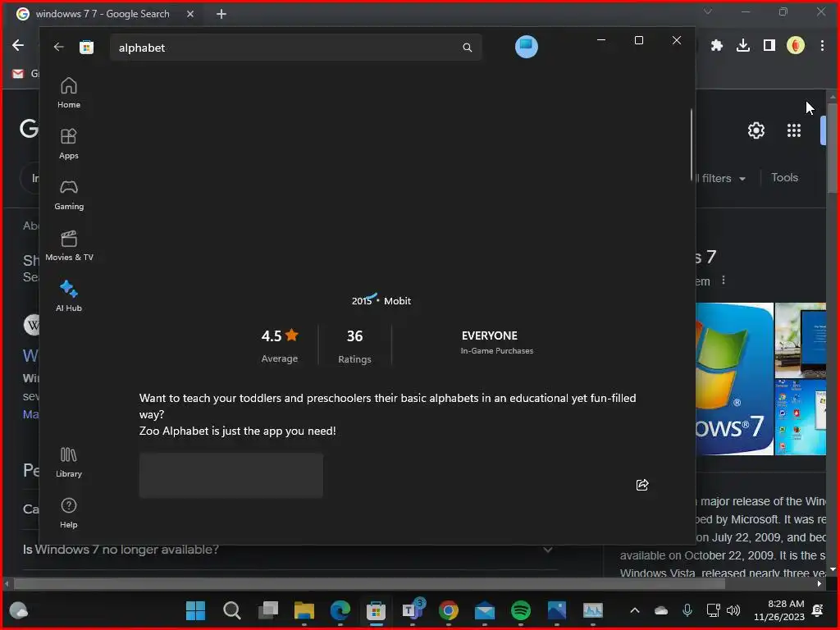
Task: Open clock showing 8:28 AM
Action: 779,610
